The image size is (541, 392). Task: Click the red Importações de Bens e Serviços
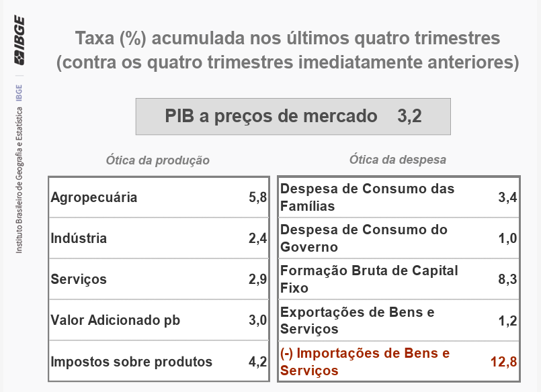(365, 361)
